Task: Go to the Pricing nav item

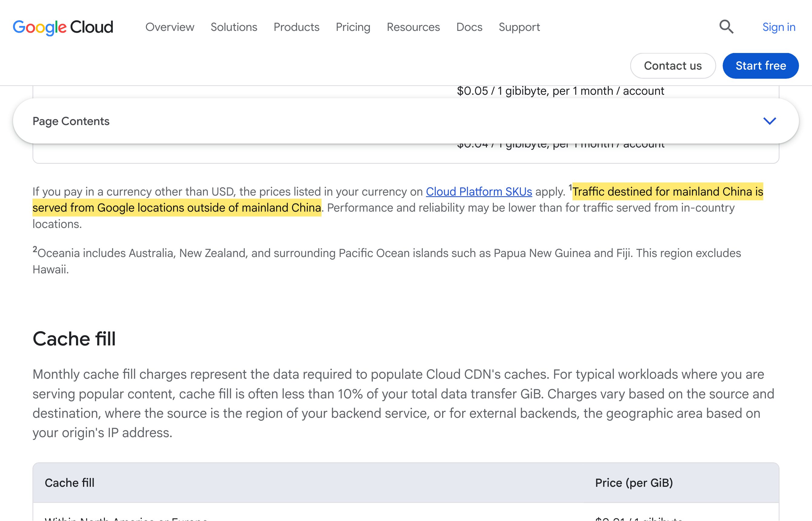Action: point(353,27)
